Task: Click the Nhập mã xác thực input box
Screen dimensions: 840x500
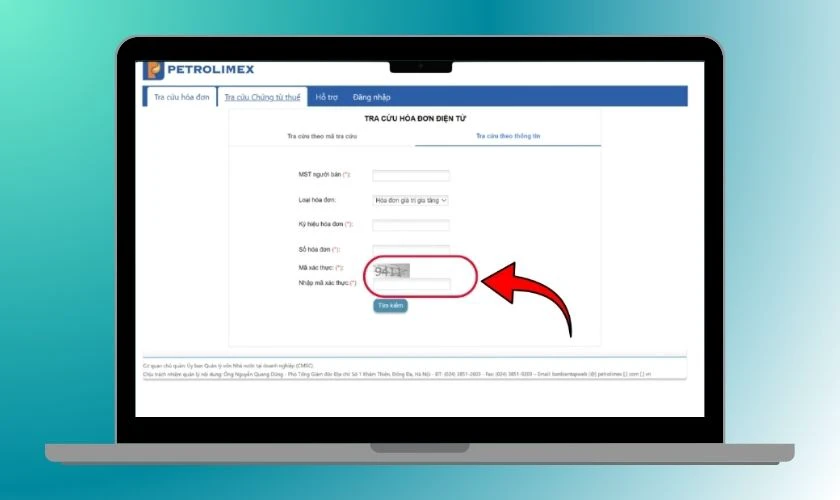Action: (411, 285)
